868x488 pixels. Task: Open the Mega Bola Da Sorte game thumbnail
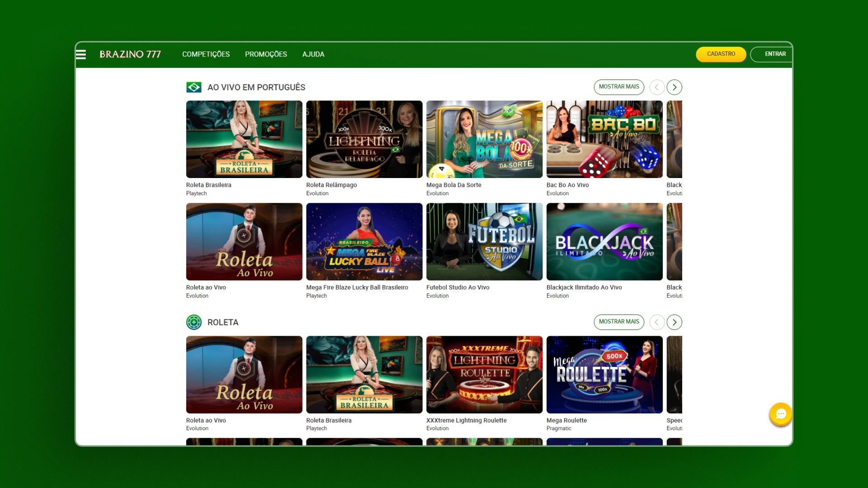pos(484,139)
